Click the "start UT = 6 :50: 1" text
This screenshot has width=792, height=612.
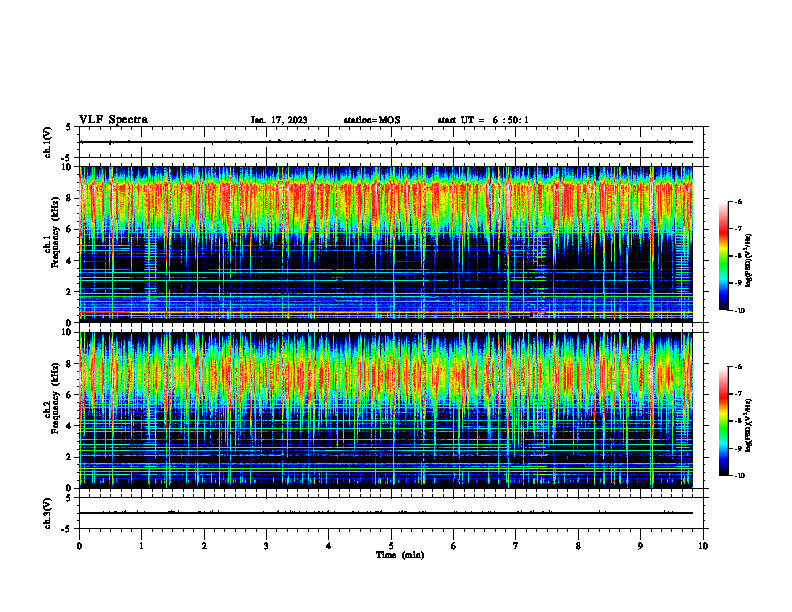[483, 120]
